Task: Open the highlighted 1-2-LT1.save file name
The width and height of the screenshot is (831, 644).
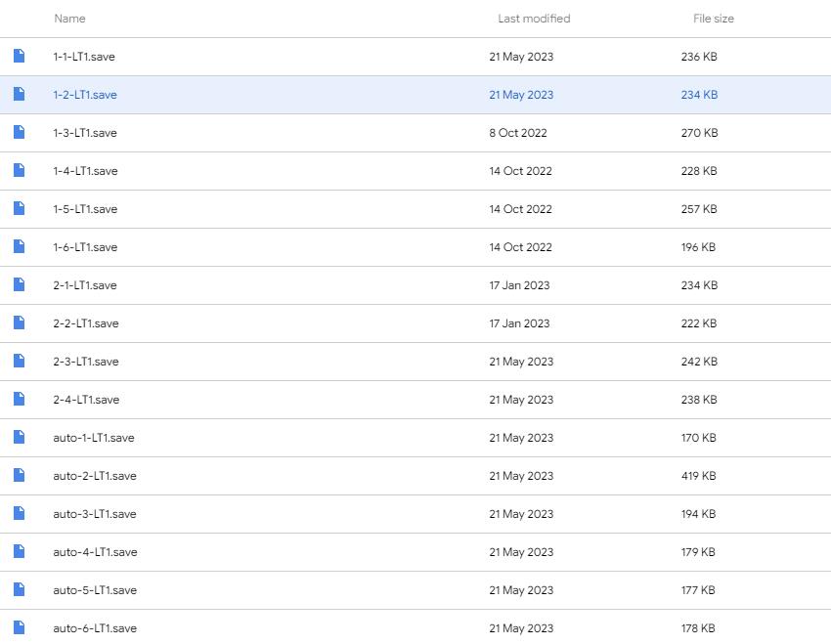Action: 85,95
